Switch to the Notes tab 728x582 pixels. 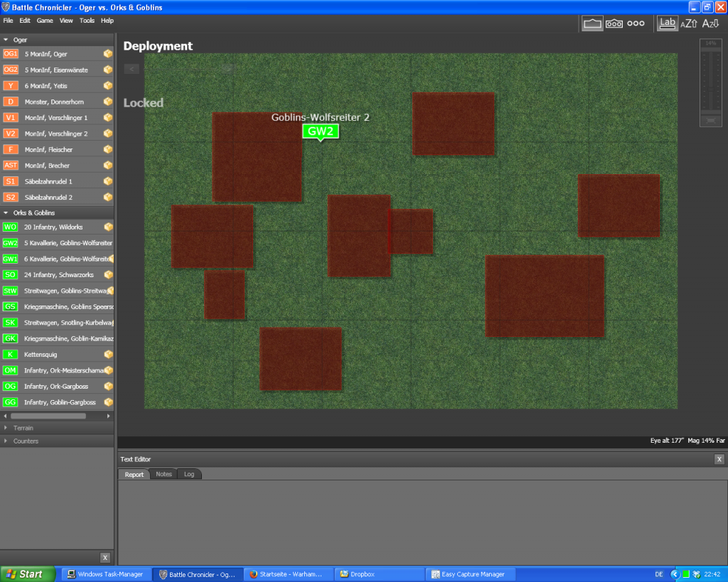[164, 474]
